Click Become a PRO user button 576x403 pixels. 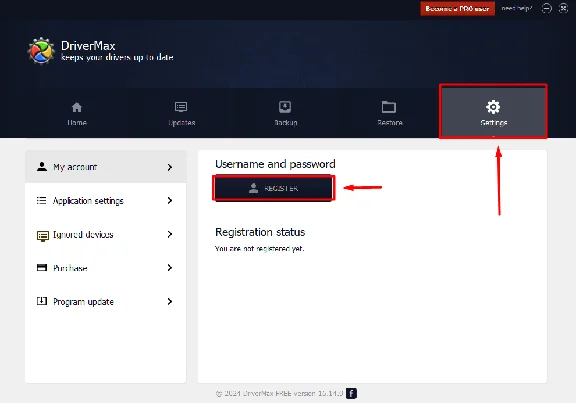pyautogui.click(x=457, y=8)
